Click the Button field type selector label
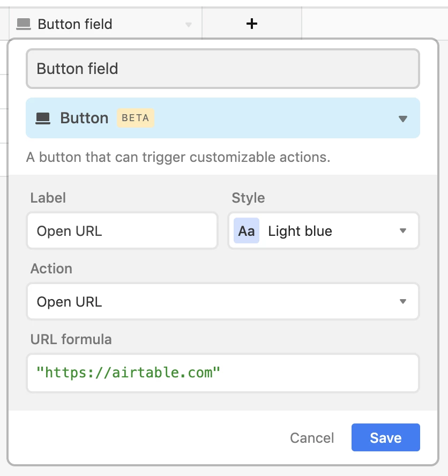This screenshot has height=476, width=448. tap(84, 118)
